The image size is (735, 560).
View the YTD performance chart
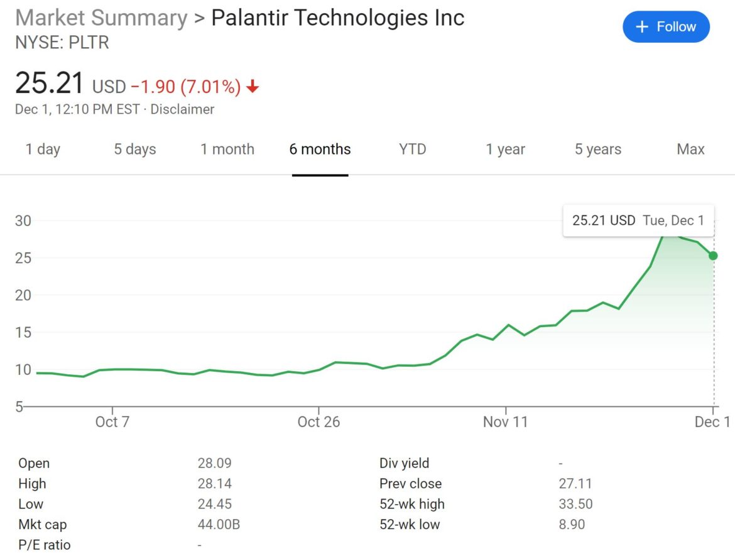(412, 149)
